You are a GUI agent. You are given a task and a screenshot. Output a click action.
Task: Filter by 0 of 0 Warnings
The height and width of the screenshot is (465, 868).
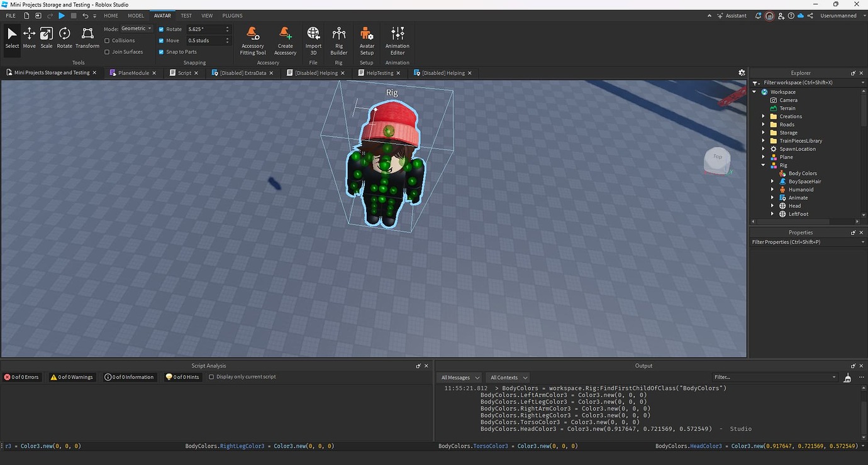71,377
